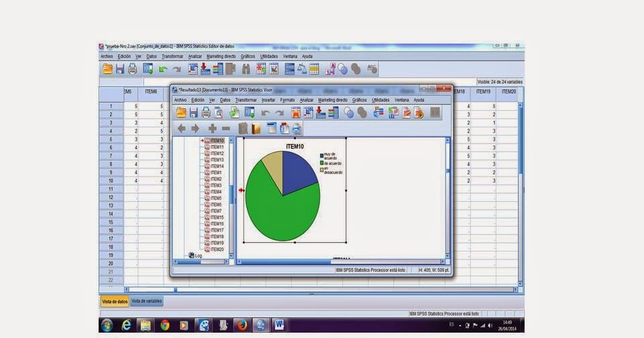Toggle Value Labels icon in Data Editor toolbar
This screenshot has width=644, height=338.
(x=330, y=69)
